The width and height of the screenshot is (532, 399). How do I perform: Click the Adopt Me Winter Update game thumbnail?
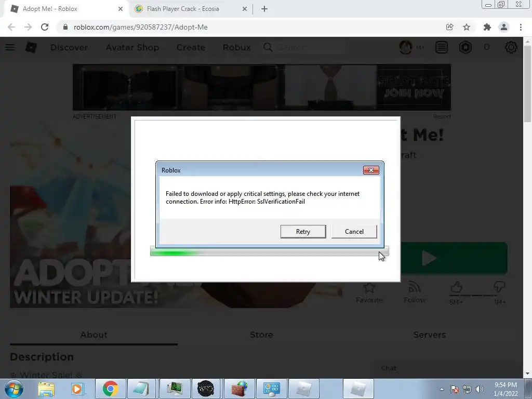(x=71, y=216)
